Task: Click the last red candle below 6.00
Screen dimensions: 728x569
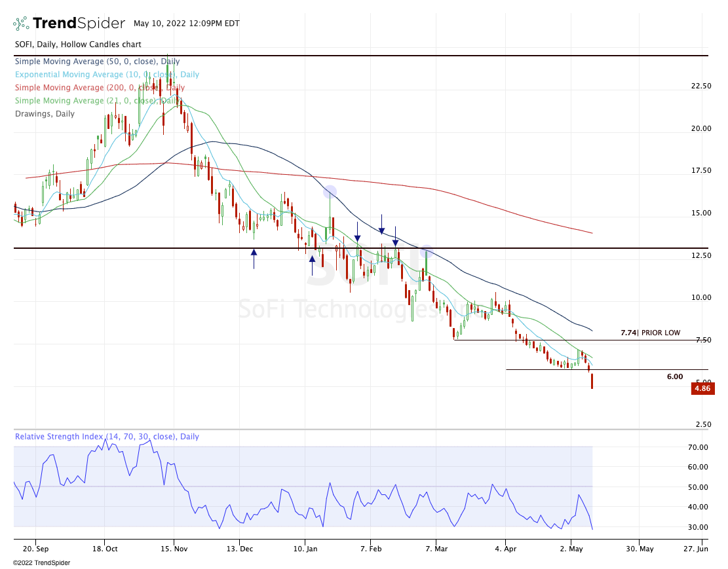Action: coord(592,380)
